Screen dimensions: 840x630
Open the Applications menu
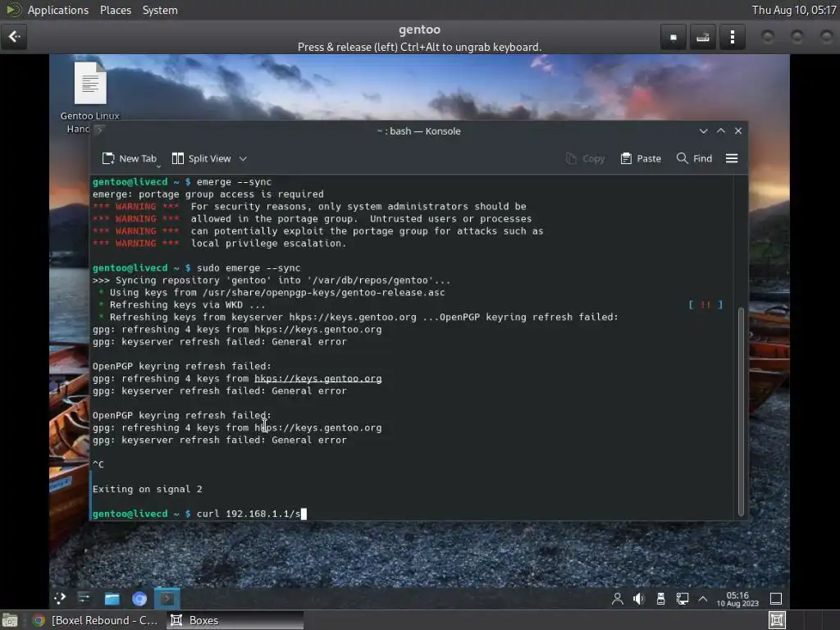58,10
